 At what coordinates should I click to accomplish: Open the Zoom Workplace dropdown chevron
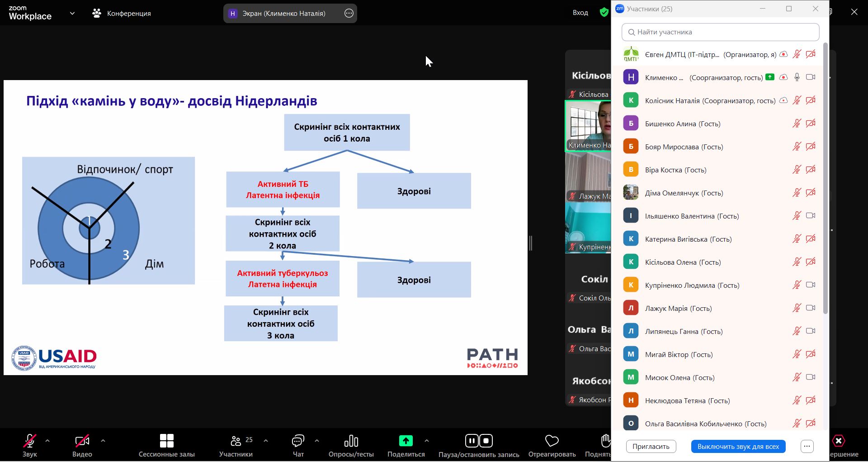pos(72,13)
